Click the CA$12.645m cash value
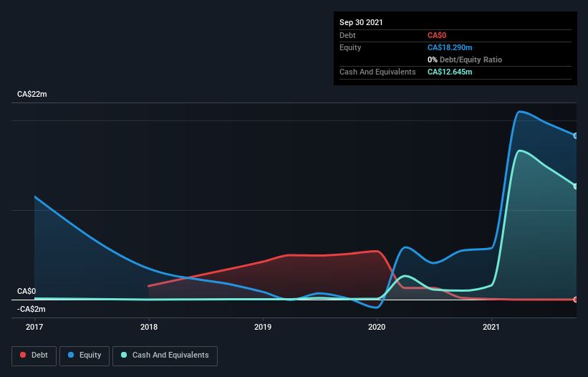 (450, 72)
